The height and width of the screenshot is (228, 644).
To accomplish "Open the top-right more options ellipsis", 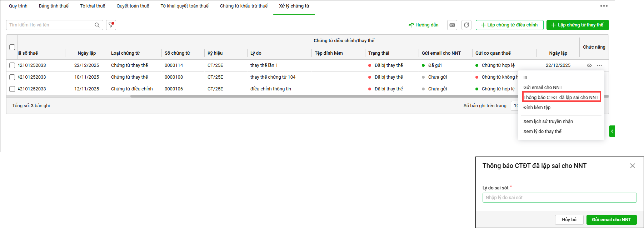I will 604,6.
